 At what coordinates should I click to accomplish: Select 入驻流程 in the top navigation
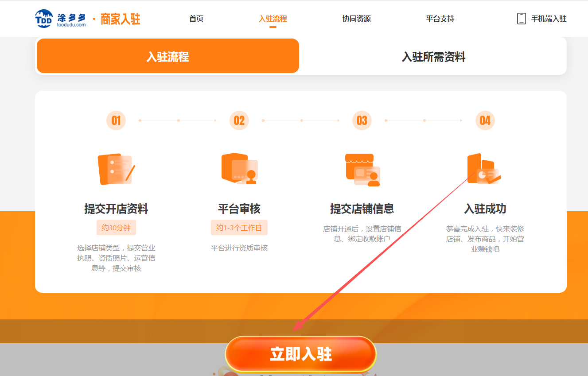coord(273,19)
